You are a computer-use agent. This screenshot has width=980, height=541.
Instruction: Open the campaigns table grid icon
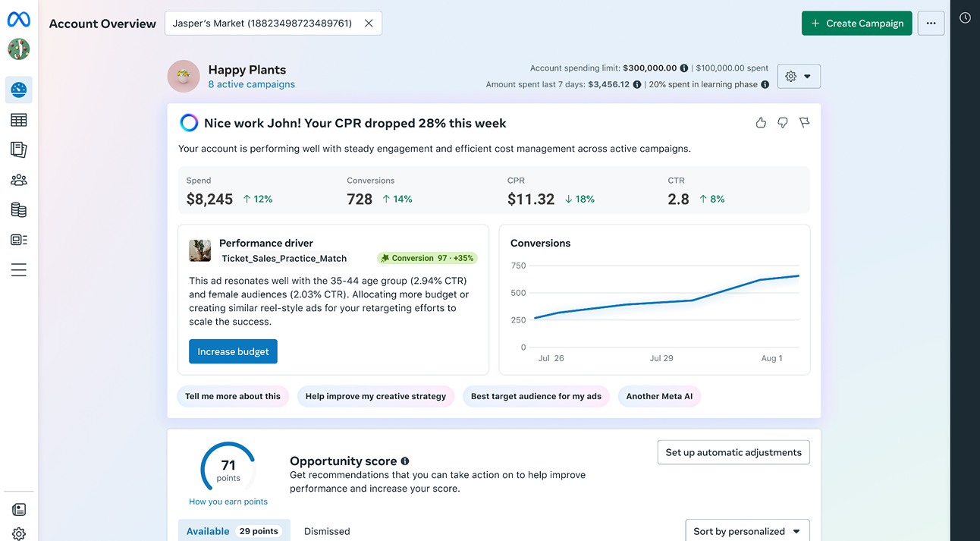[x=19, y=120]
